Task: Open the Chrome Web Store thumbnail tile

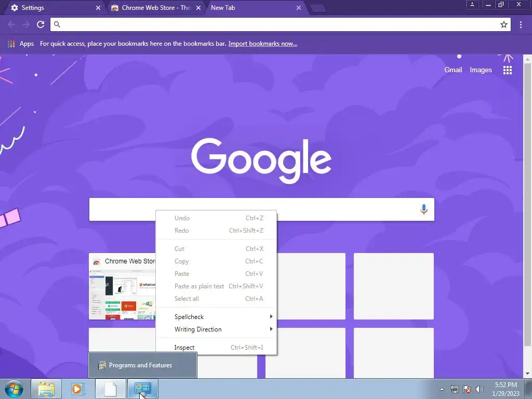Action: coord(122,286)
